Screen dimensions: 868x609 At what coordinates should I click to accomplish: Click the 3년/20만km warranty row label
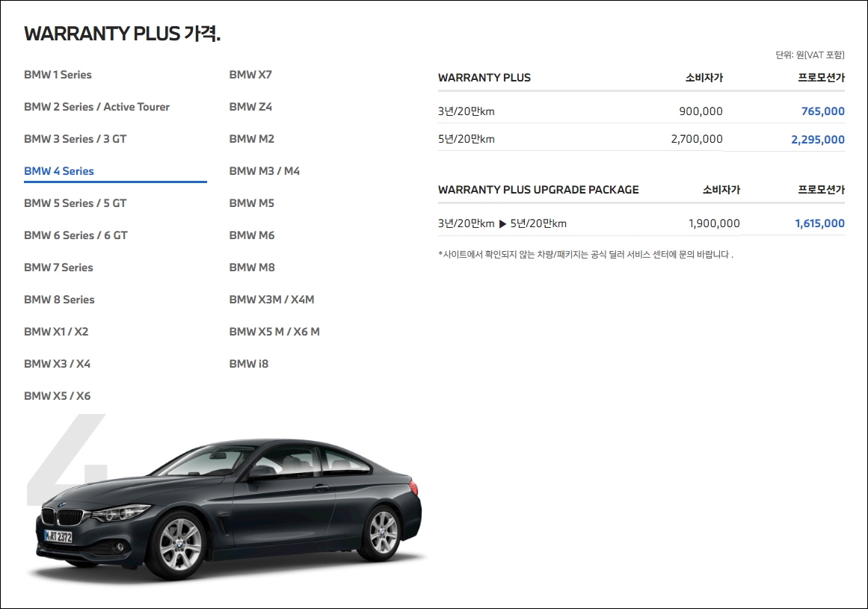coord(466,111)
